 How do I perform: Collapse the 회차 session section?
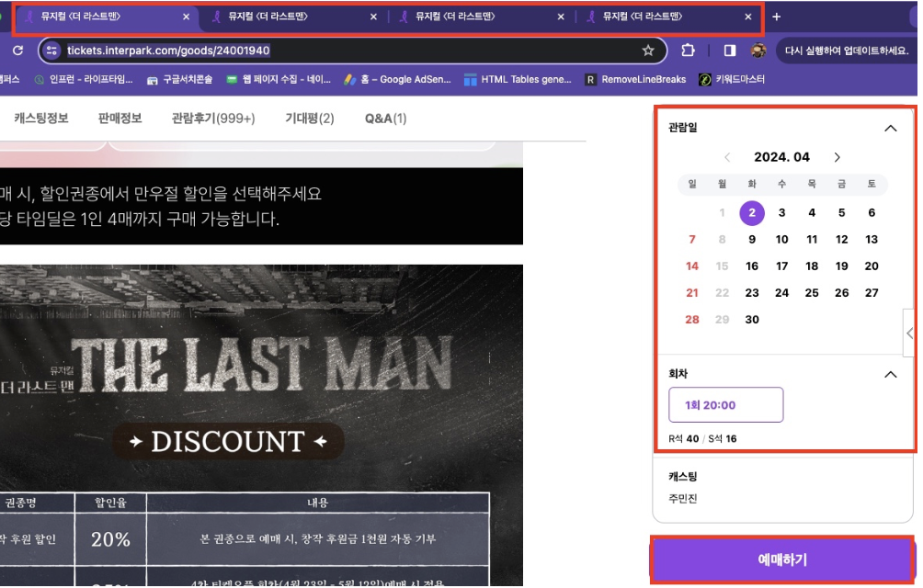(890, 374)
